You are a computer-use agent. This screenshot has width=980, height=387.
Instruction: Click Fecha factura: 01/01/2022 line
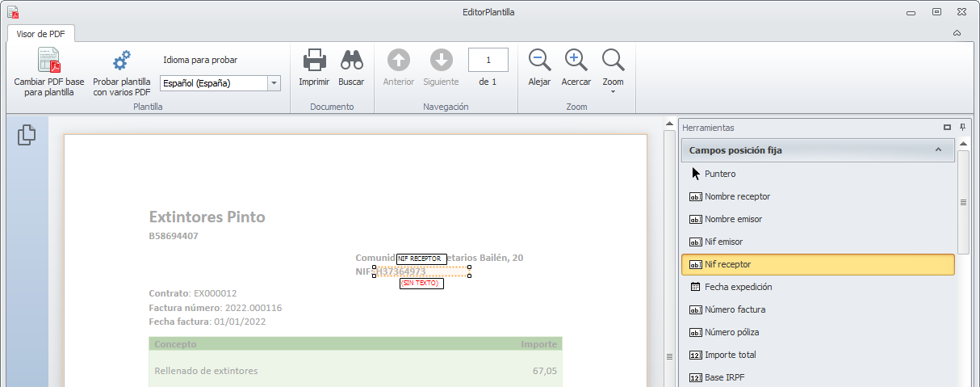coord(207,322)
